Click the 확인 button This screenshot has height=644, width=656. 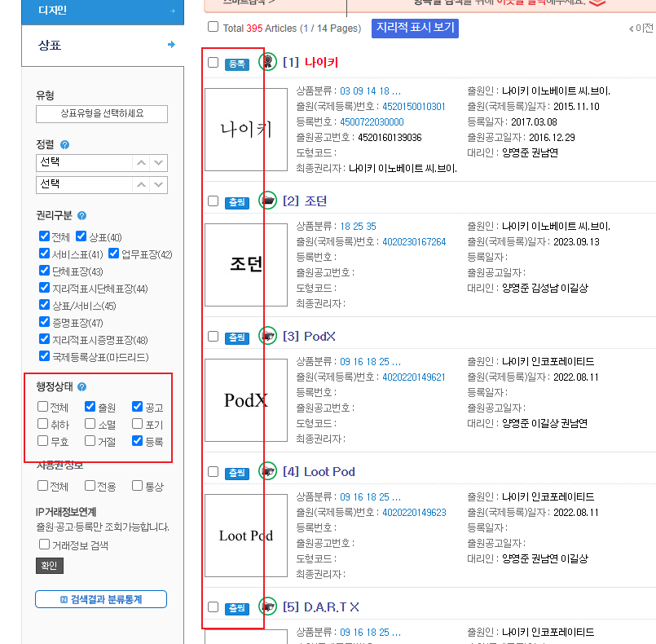coord(50,566)
